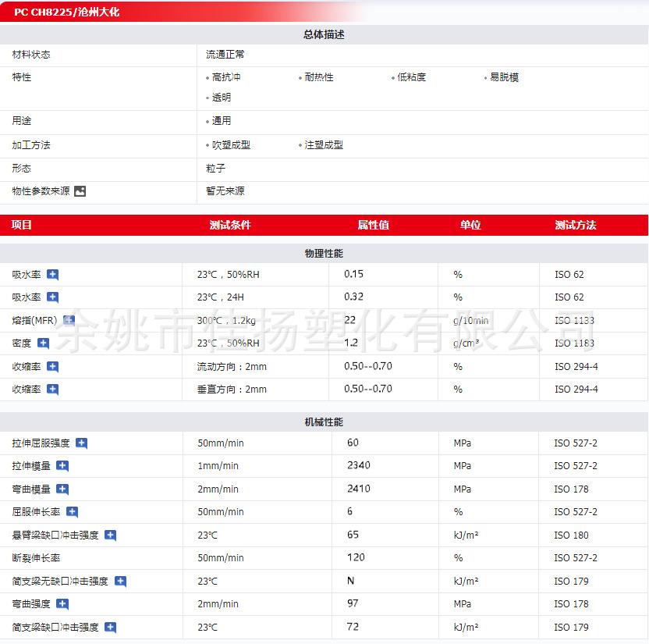Click the plus icon beside 熔指(MFR)
The height and width of the screenshot is (644, 649).
(69, 320)
